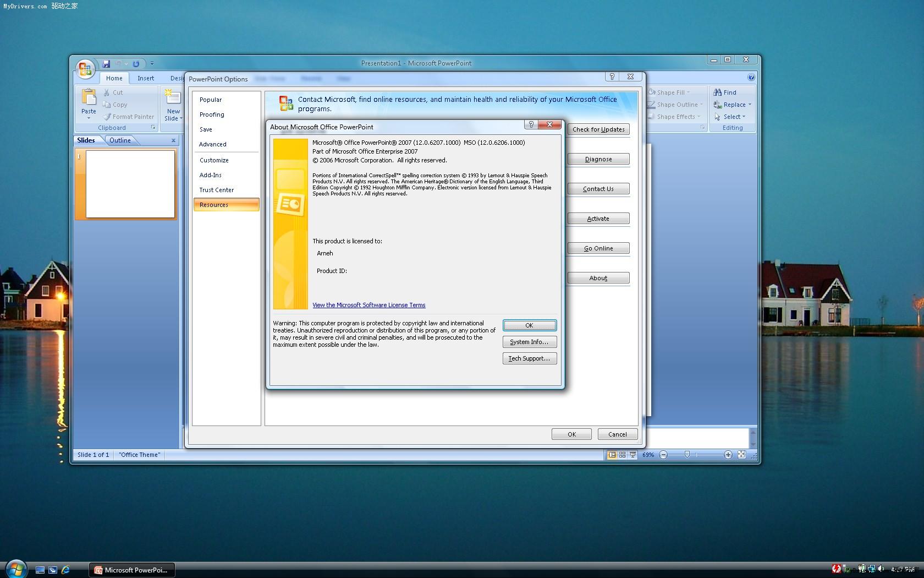Select Resources in PowerPoint Options
The width and height of the screenshot is (924, 578).
tap(226, 205)
